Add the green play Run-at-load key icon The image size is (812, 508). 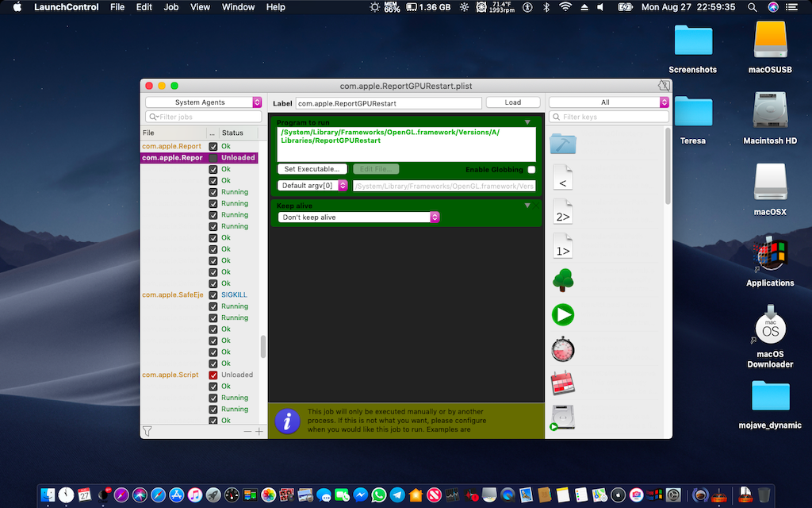pyautogui.click(x=563, y=314)
